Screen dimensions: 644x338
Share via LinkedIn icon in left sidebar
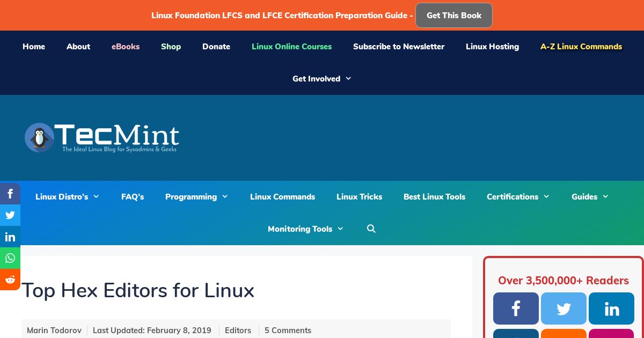[10, 237]
